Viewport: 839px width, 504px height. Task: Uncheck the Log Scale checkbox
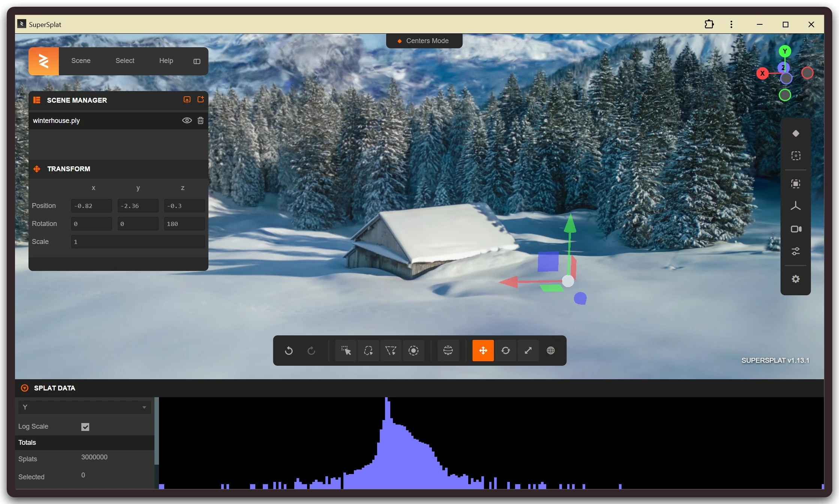tap(85, 427)
